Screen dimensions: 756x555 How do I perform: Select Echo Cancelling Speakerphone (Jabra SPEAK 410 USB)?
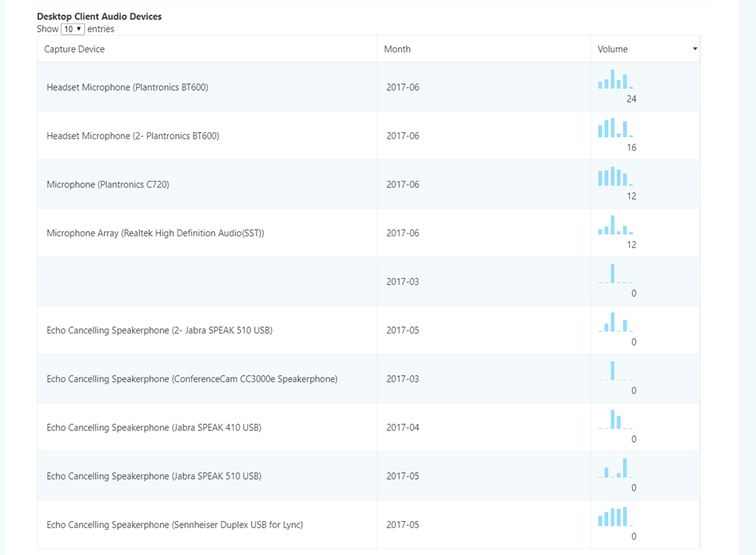pos(154,427)
